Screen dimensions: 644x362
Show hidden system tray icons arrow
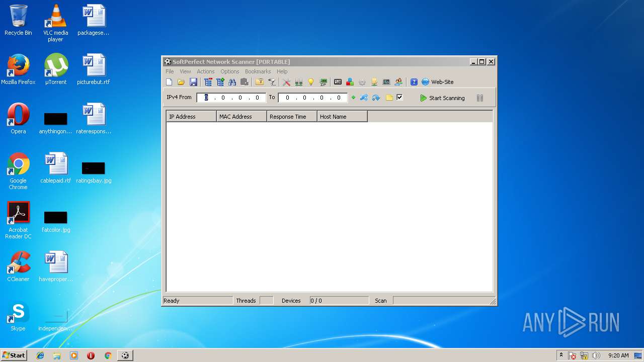click(561, 355)
